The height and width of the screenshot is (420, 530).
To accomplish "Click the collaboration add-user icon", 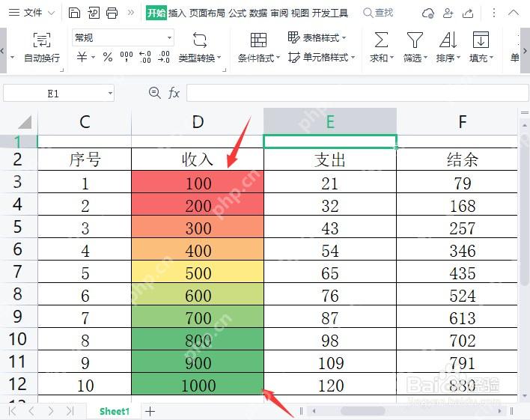I will (x=448, y=13).
